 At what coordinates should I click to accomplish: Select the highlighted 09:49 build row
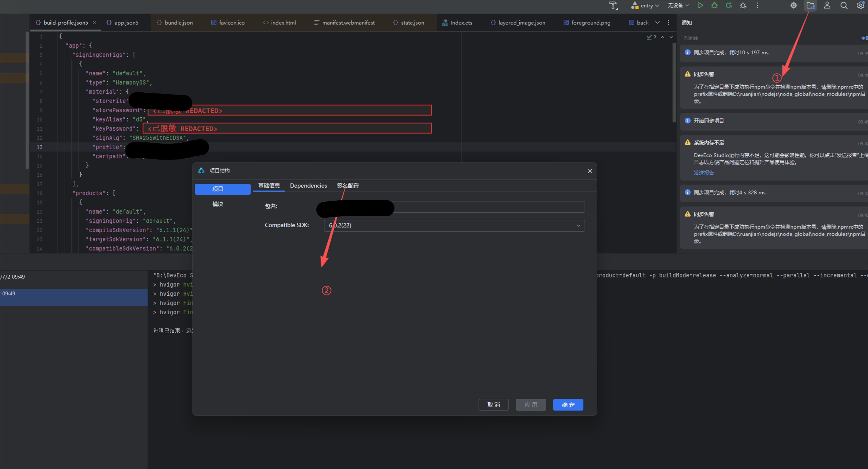73,297
